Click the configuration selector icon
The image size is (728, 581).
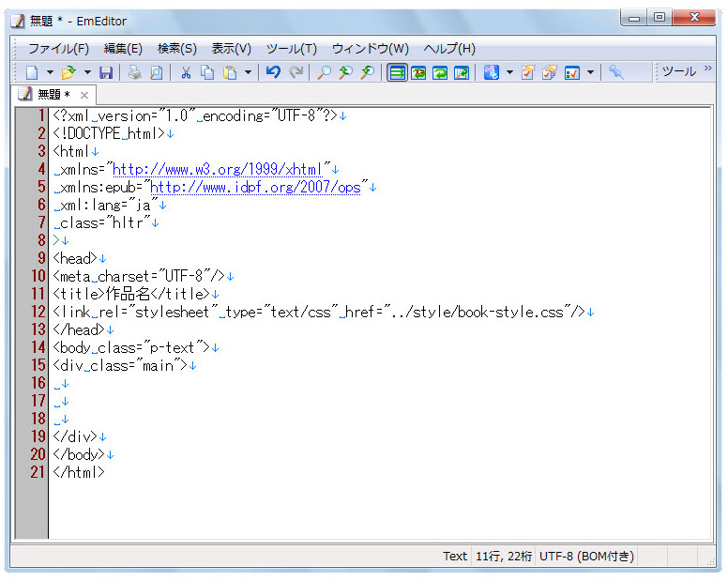pyautogui.click(x=492, y=72)
